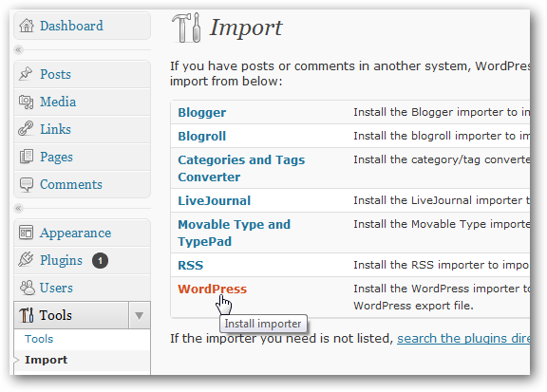Click 'Install the LiveJournal importer' description
The width and height of the screenshot is (547, 392).
[x=442, y=200]
